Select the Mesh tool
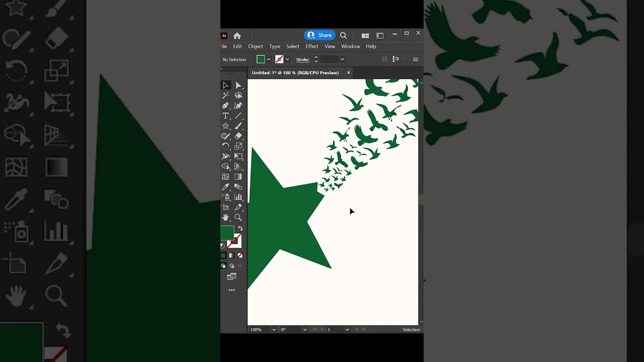This screenshot has width=644, height=362. click(226, 177)
